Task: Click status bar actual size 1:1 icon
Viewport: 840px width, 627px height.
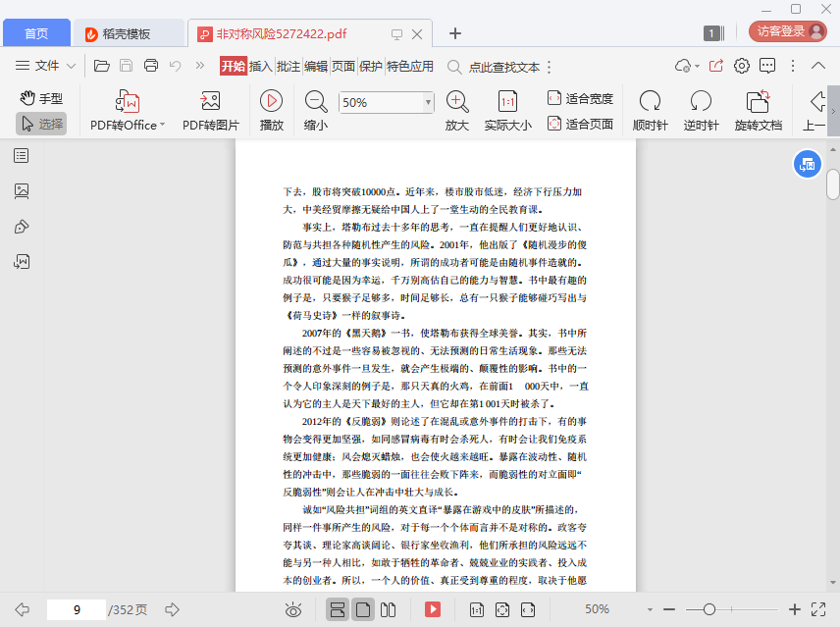Action: point(476,609)
